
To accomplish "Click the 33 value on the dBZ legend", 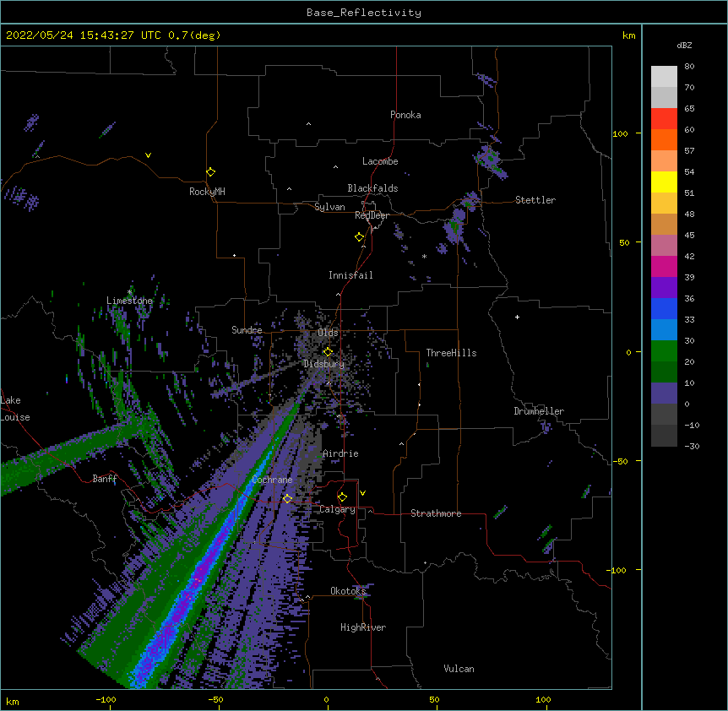I will pyautogui.click(x=689, y=320).
